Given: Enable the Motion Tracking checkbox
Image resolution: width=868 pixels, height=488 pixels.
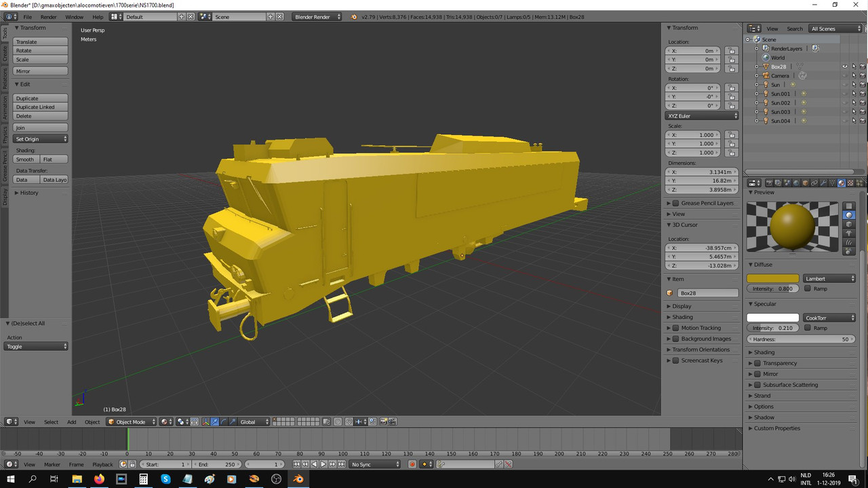Looking at the screenshot, I should [x=675, y=328].
